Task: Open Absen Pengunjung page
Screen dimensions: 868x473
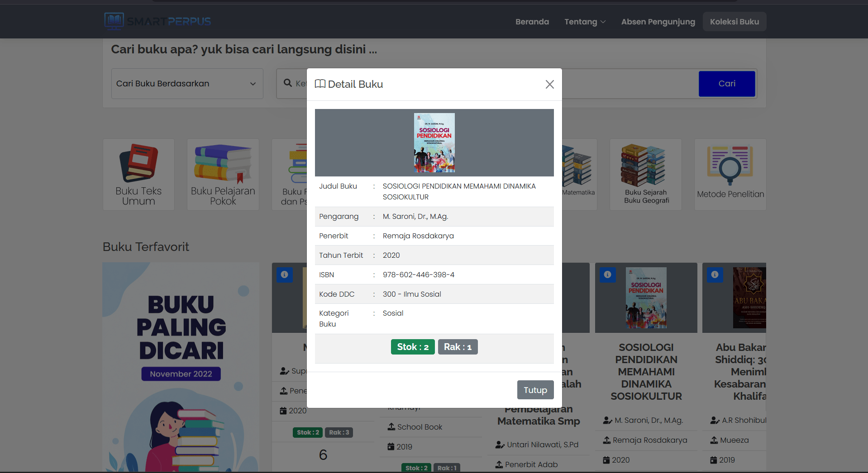Action: click(658, 22)
